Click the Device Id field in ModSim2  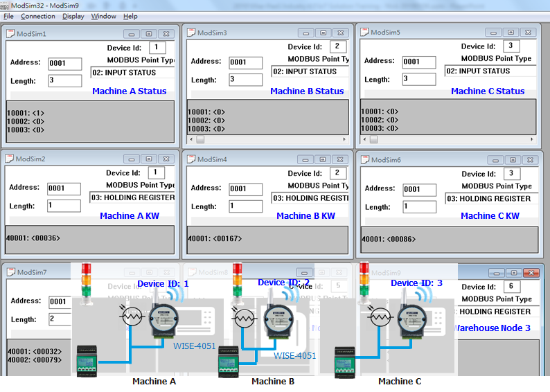(157, 172)
